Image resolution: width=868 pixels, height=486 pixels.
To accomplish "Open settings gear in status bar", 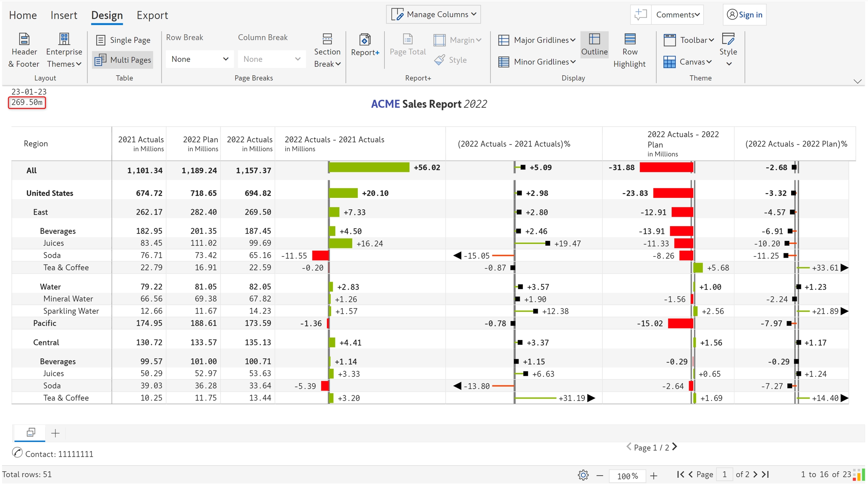I will click(x=583, y=475).
